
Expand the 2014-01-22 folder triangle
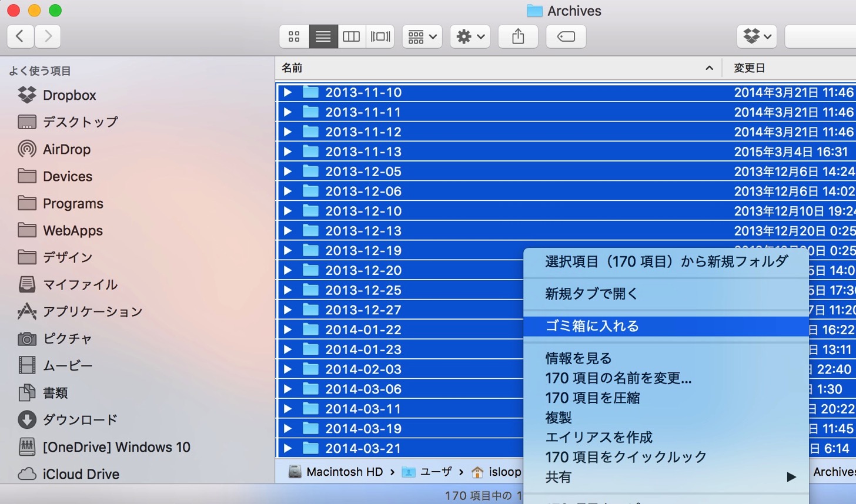[287, 330]
